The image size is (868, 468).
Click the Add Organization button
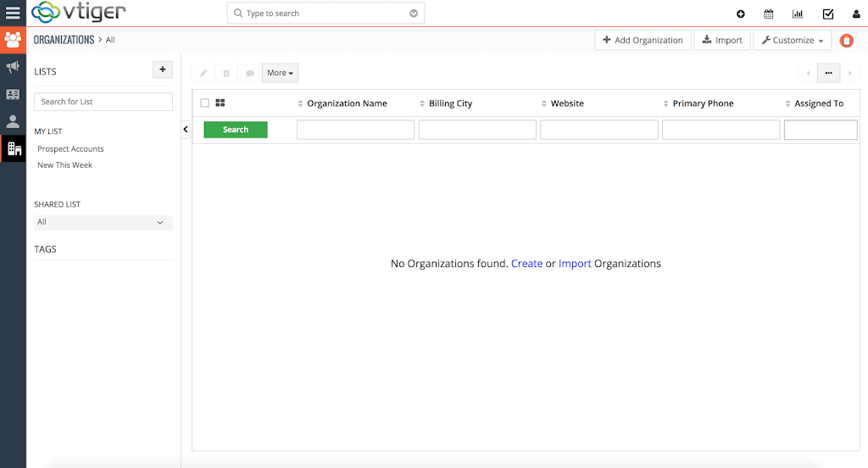643,40
